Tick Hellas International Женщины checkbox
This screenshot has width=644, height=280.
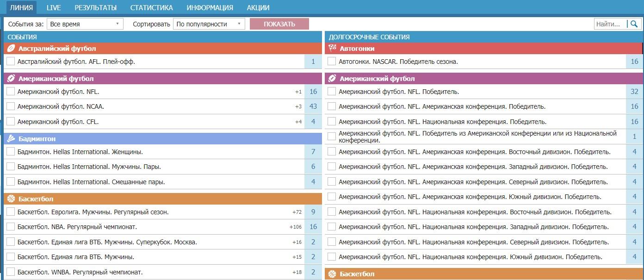tap(11, 151)
